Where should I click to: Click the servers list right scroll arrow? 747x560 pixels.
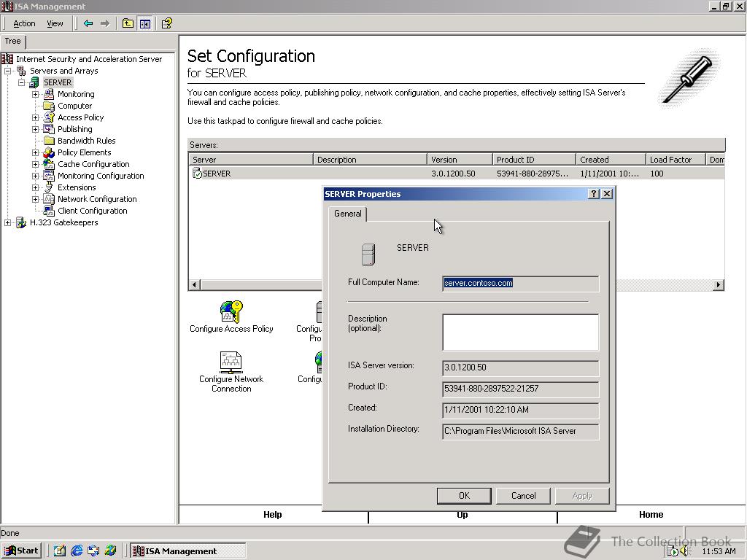click(719, 285)
